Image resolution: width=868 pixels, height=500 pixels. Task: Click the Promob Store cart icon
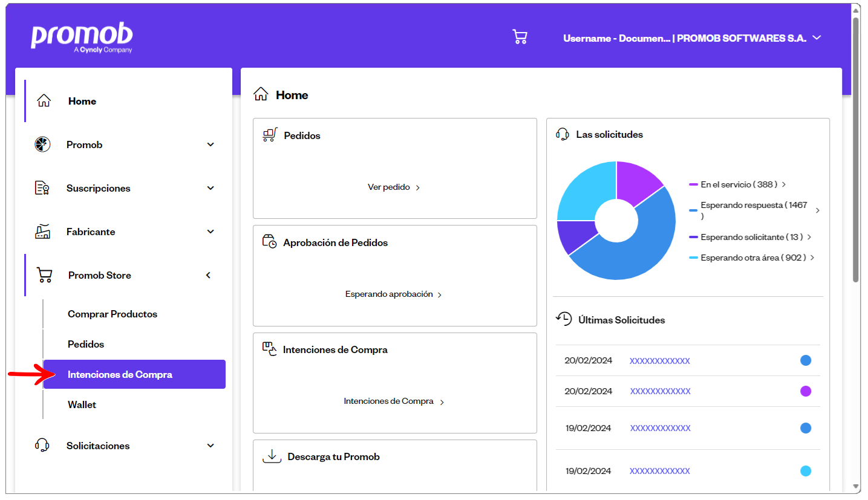coord(44,275)
